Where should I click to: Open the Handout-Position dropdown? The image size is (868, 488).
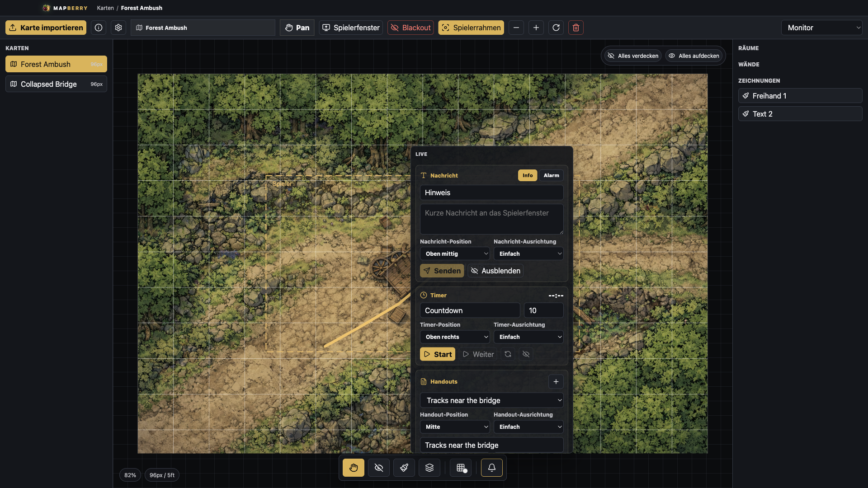coord(455,427)
